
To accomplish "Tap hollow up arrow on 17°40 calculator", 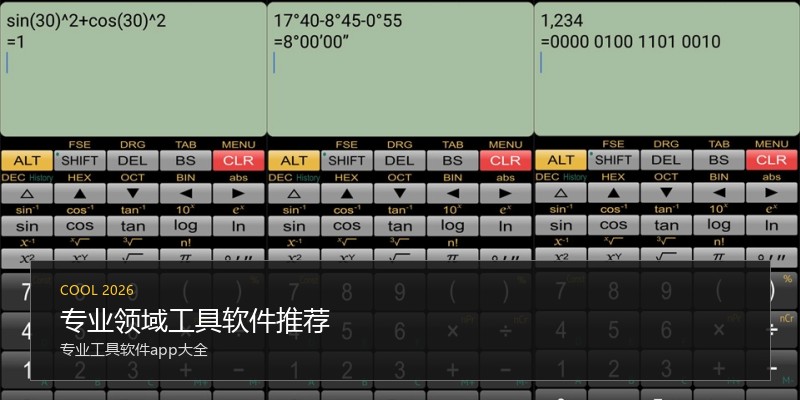I will click(294, 193).
